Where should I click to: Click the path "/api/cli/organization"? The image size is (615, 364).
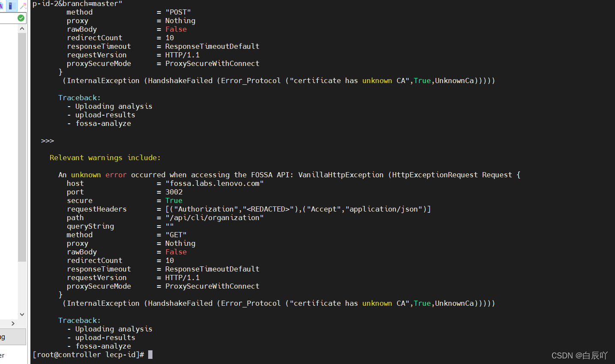point(215,218)
